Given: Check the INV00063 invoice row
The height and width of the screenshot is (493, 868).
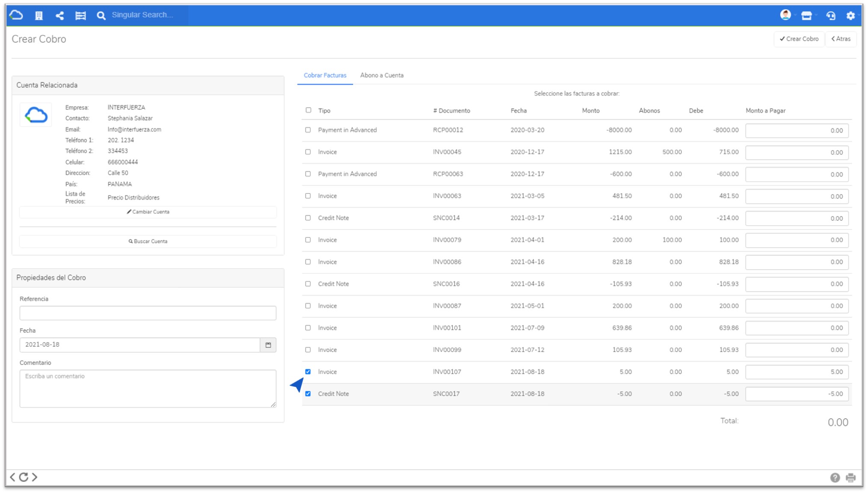Looking at the screenshot, I should pos(308,196).
